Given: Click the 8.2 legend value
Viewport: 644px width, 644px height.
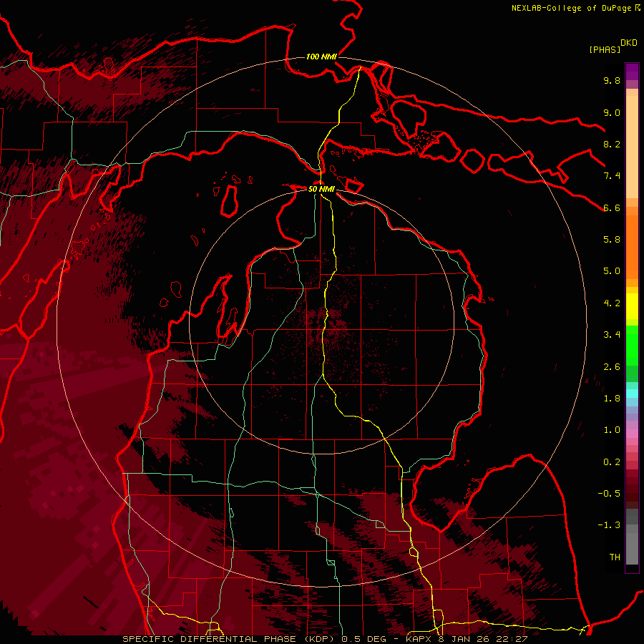Looking at the screenshot, I should pos(612,144).
